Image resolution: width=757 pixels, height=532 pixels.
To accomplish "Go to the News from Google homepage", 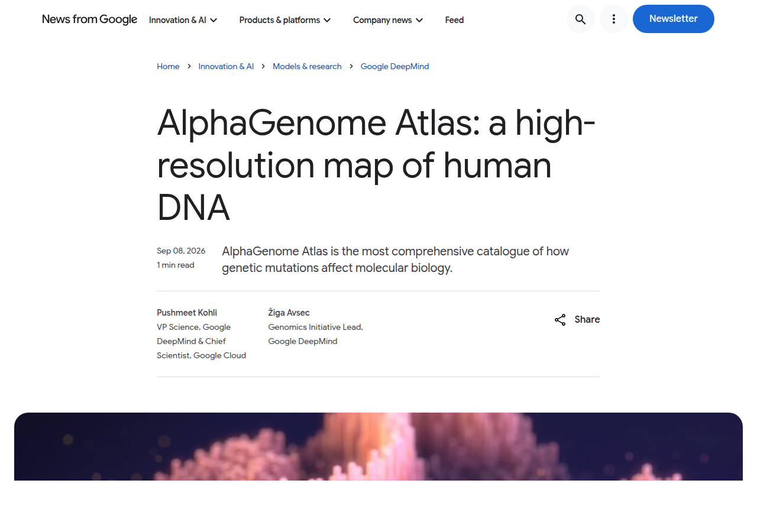I will [x=90, y=20].
